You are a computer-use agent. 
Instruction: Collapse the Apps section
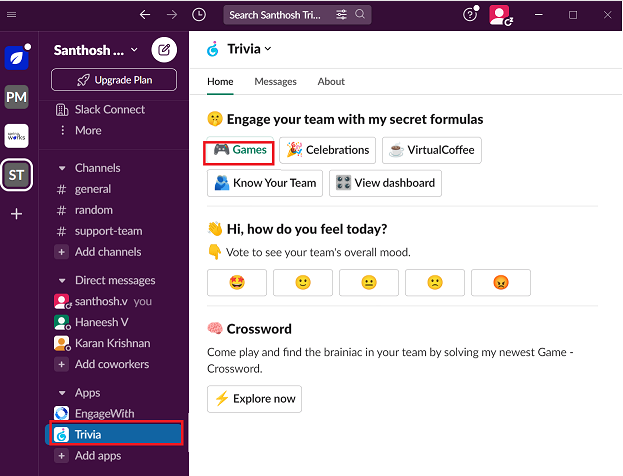[x=62, y=393]
